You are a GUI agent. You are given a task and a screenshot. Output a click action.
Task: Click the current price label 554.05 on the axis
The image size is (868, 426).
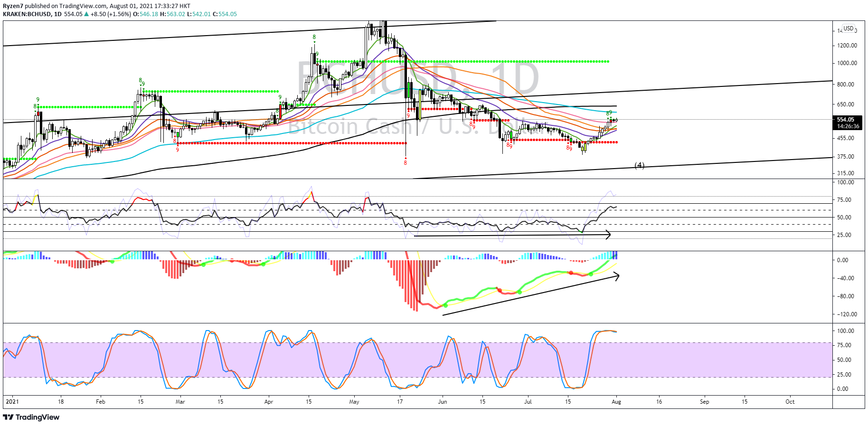point(845,120)
